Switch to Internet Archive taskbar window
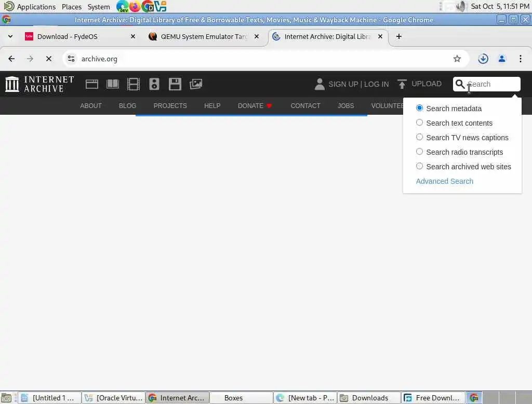The image size is (532, 404). click(x=178, y=398)
